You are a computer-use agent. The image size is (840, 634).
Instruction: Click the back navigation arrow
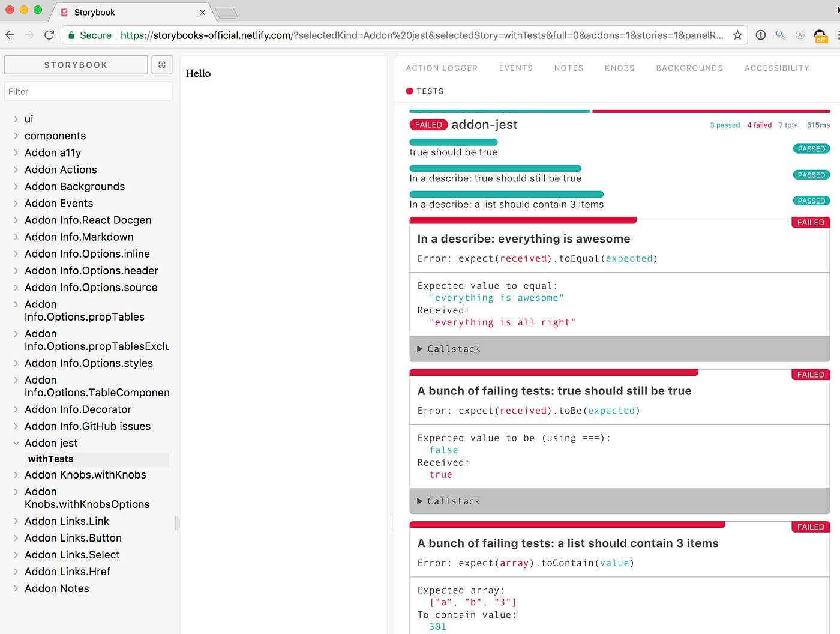coord(10,34)
